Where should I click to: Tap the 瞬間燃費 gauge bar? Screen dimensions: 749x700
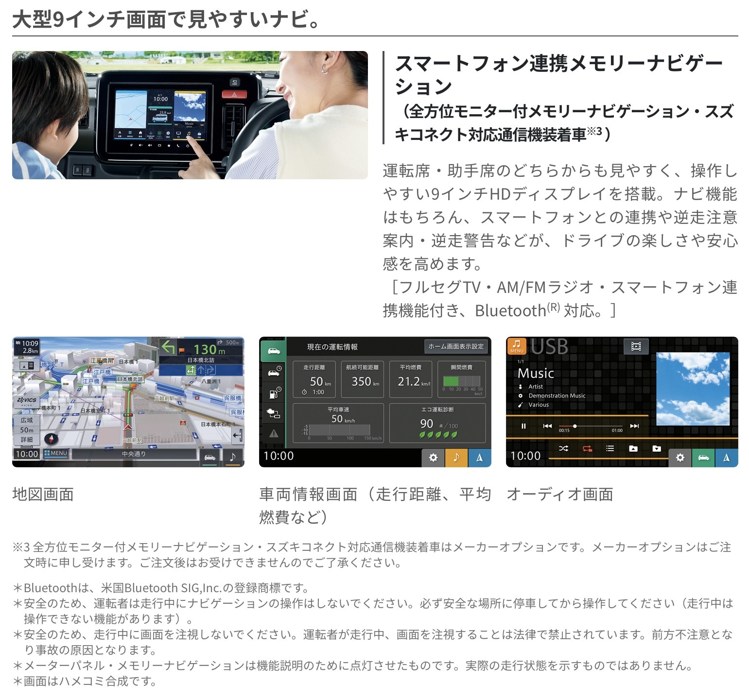pos(462,381)
